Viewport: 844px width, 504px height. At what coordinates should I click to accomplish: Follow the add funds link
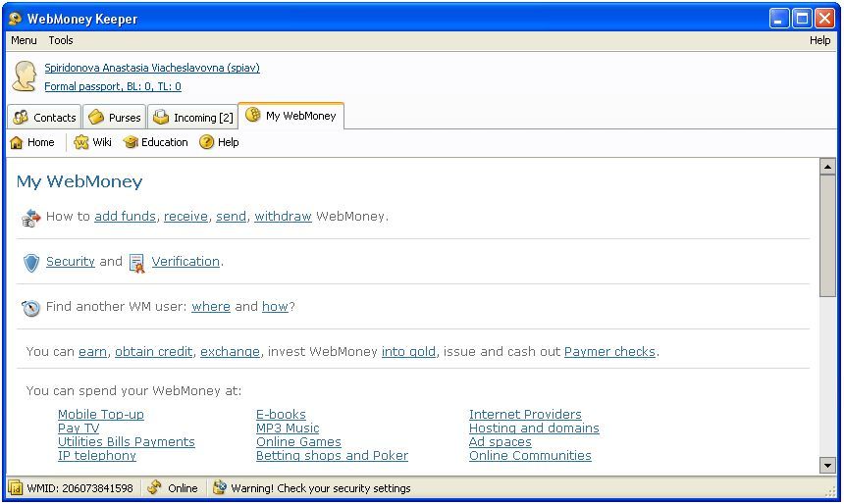[x=125, y=217]
